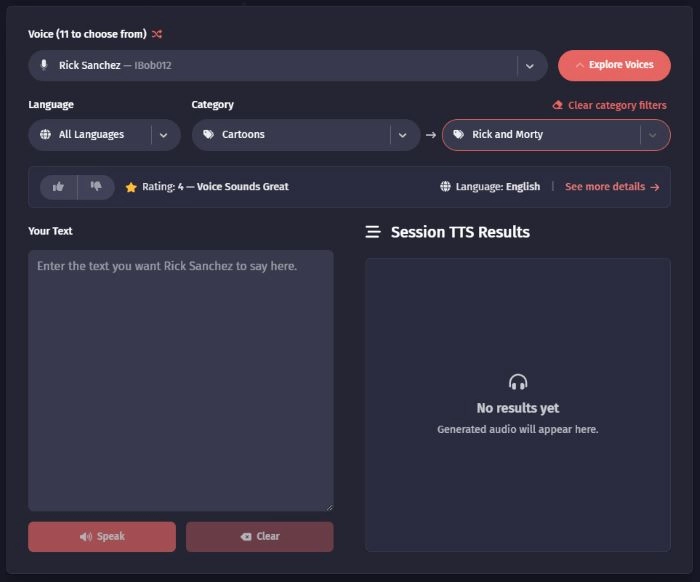Open the Cartoons category dropdown
Viewport: 700px width, 582px height.
pyautogui.click(x=306, y=135)
